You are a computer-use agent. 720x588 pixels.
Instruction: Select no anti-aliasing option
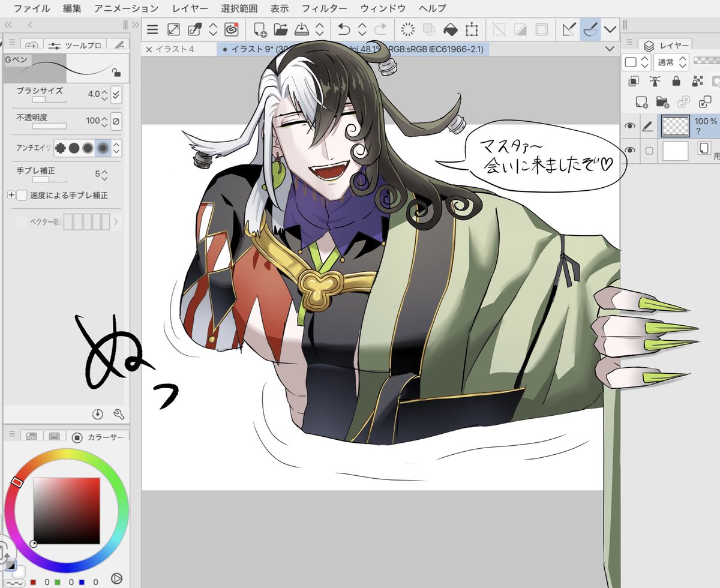(x=61, y=148)
